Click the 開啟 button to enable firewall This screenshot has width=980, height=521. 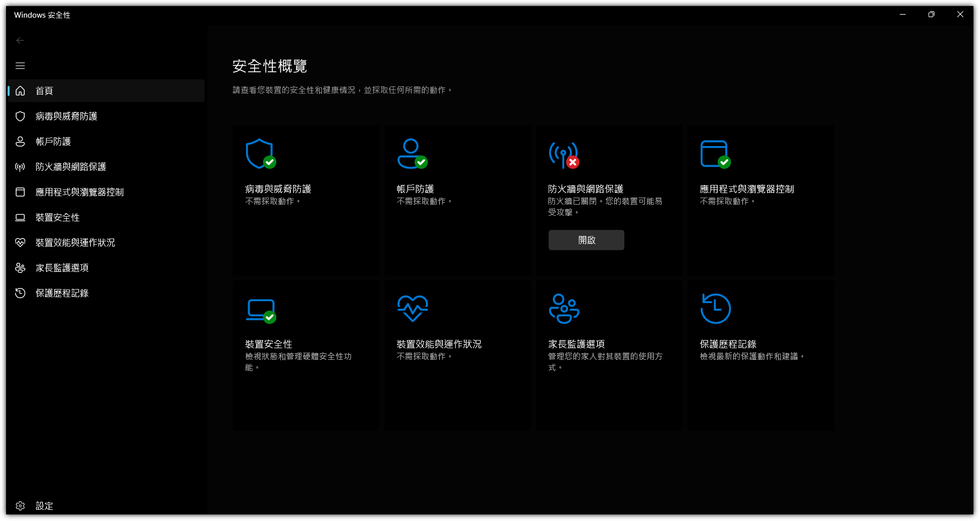point(586,240)
